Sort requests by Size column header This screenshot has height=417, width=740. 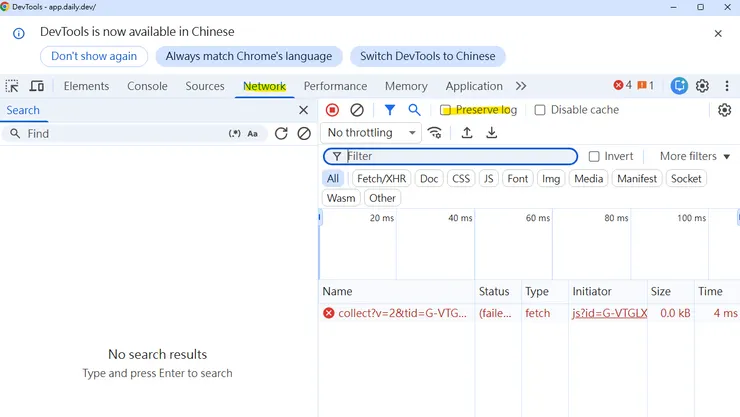click(671, 292)
